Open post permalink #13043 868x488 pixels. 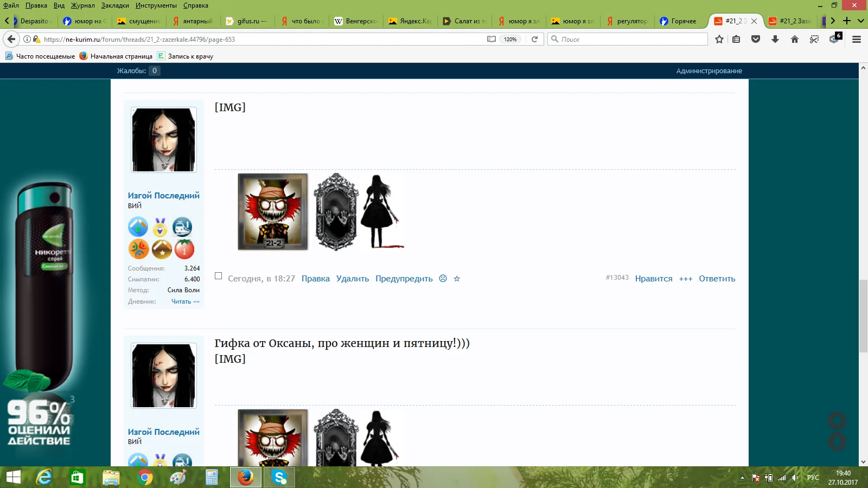click(x=617, y=278)
